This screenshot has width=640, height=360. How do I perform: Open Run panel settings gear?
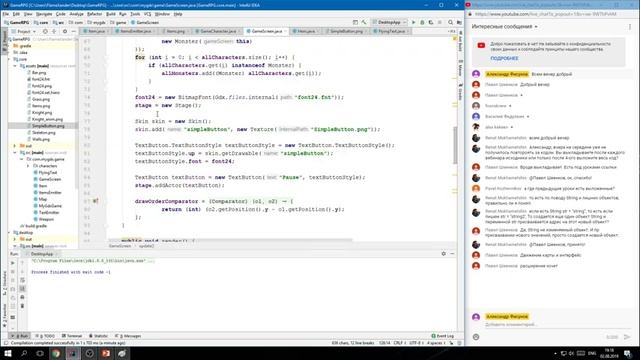[444, 254]
